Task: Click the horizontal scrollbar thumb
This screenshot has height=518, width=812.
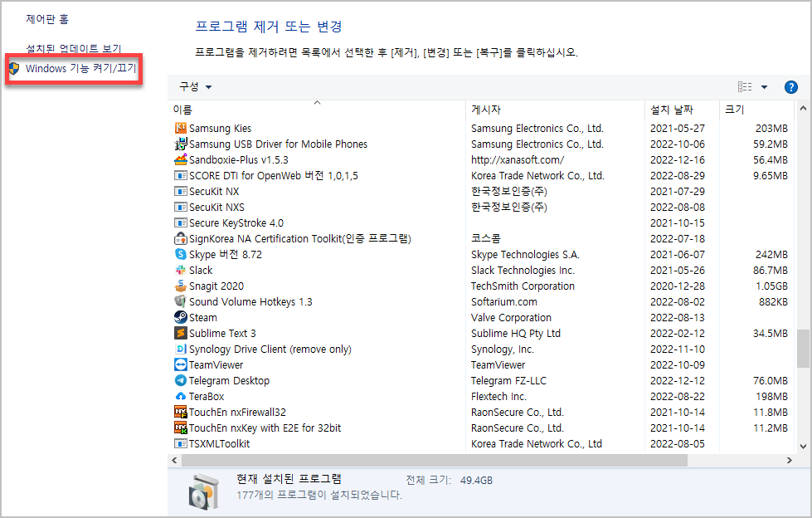Action: (x=435, y=460)
